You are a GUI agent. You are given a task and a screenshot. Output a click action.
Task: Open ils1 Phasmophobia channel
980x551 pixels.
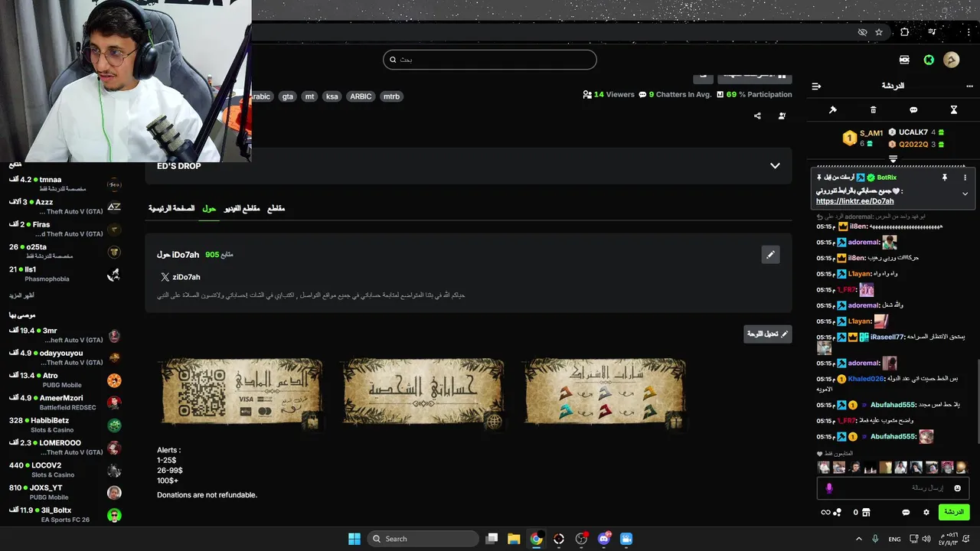coord(65,274)
